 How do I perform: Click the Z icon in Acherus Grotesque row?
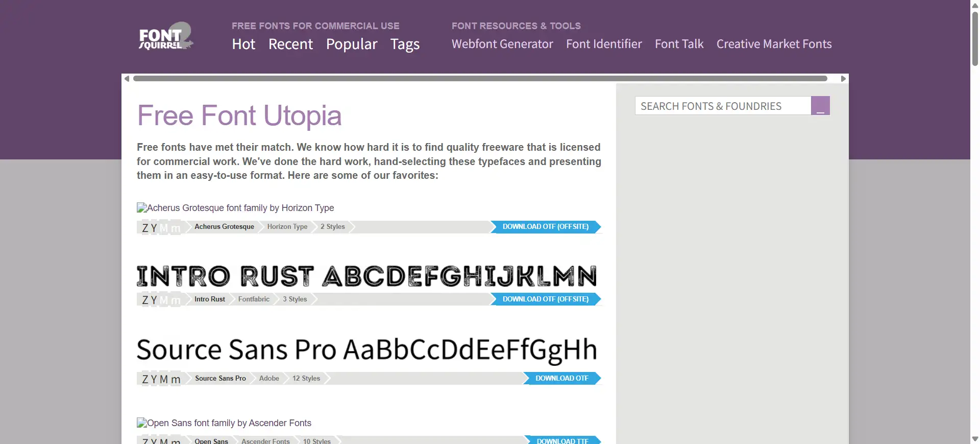145,228
